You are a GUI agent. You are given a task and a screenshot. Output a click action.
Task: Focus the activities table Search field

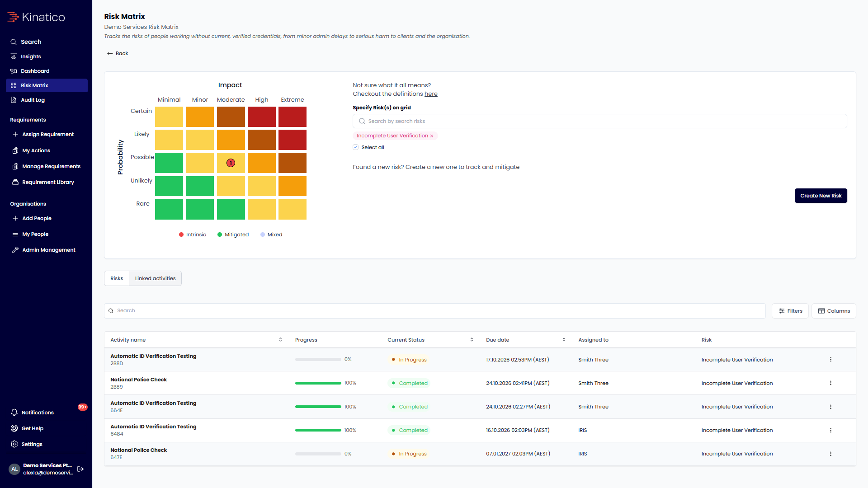click(x=434, y=311)
